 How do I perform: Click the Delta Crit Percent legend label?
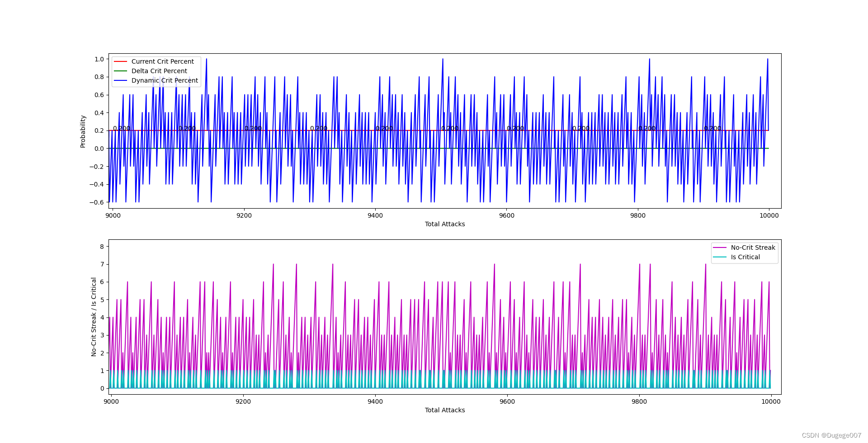click(159, 71)
